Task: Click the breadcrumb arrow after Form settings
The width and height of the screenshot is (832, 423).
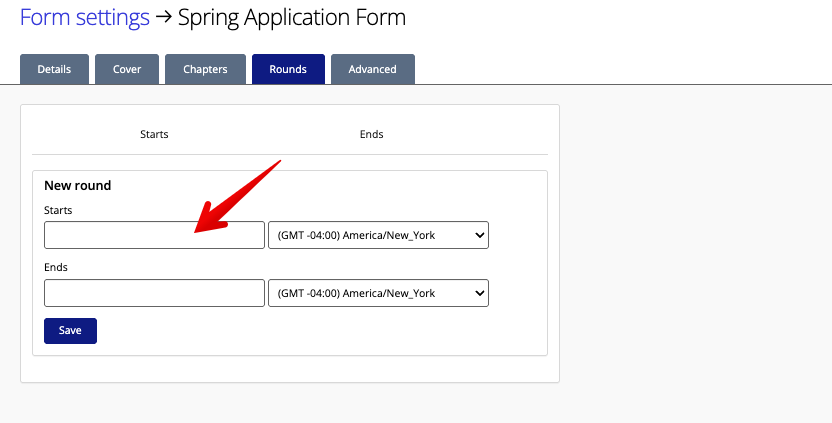Action: pos(163,17)
